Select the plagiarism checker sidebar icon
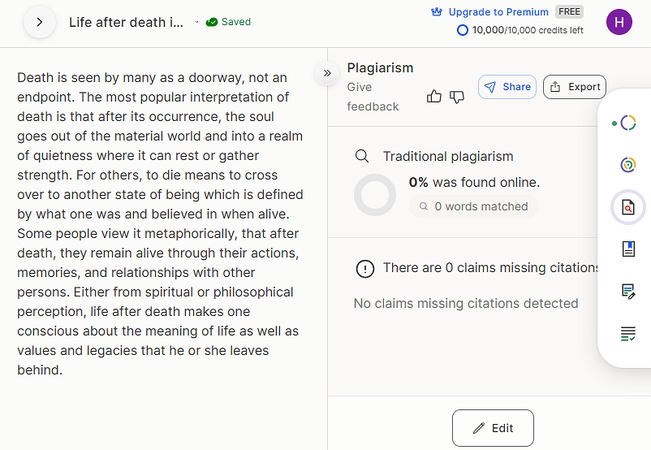The image size is (651, 450). (x=627, y=207)
